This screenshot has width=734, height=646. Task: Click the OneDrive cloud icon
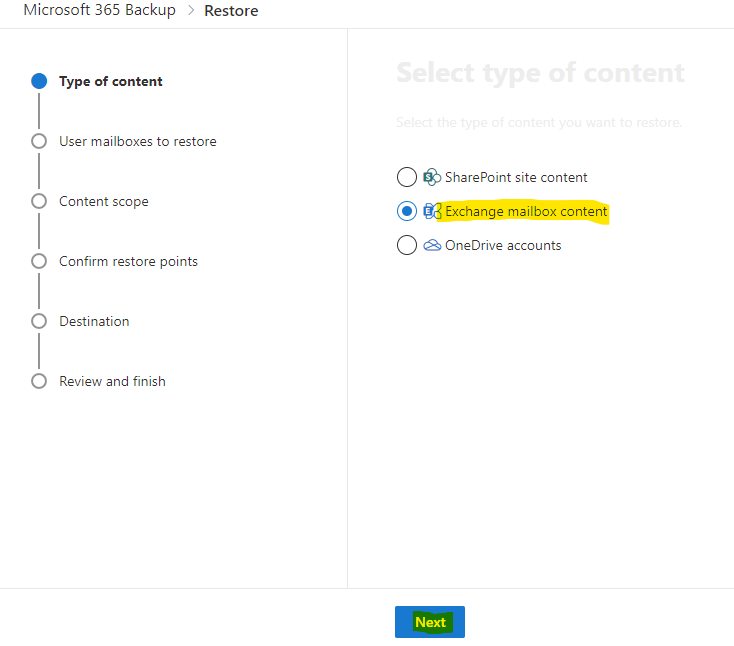[432, 245]
